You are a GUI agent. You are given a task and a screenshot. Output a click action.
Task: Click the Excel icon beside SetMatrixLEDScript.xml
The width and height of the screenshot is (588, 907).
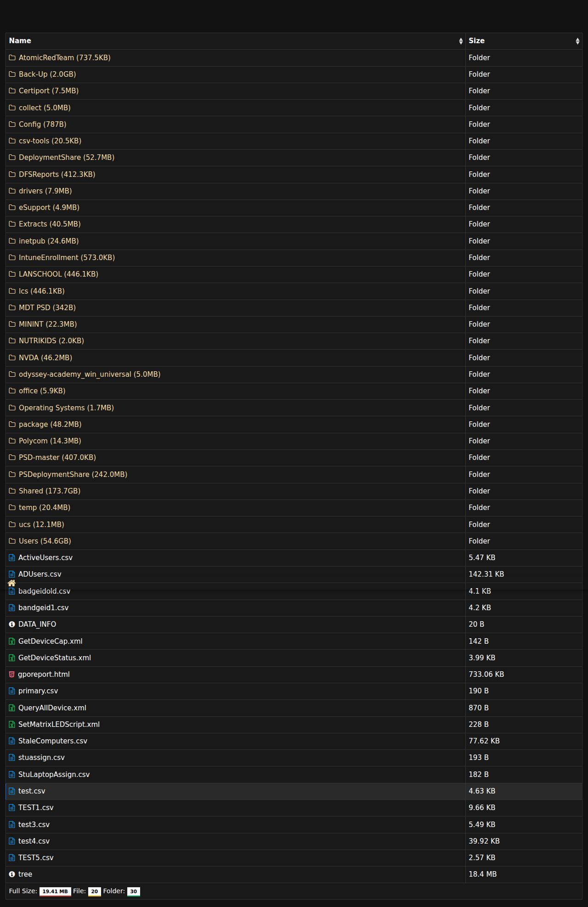point(12,725)
